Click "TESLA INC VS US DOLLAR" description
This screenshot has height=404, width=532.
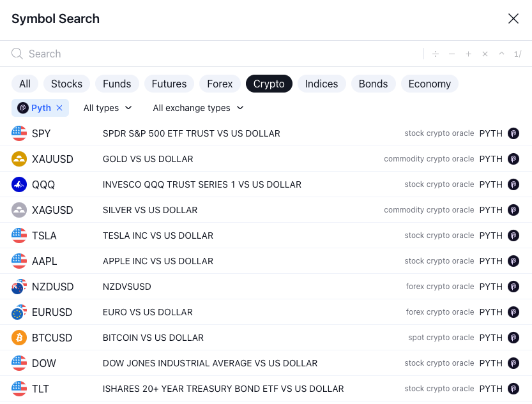pos(158,236)
